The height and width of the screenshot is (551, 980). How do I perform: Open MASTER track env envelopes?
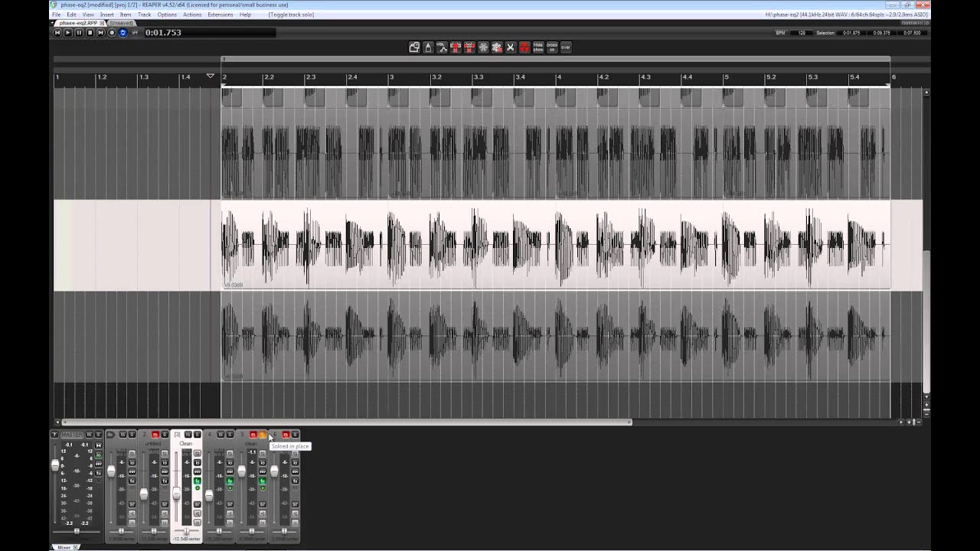98,464
